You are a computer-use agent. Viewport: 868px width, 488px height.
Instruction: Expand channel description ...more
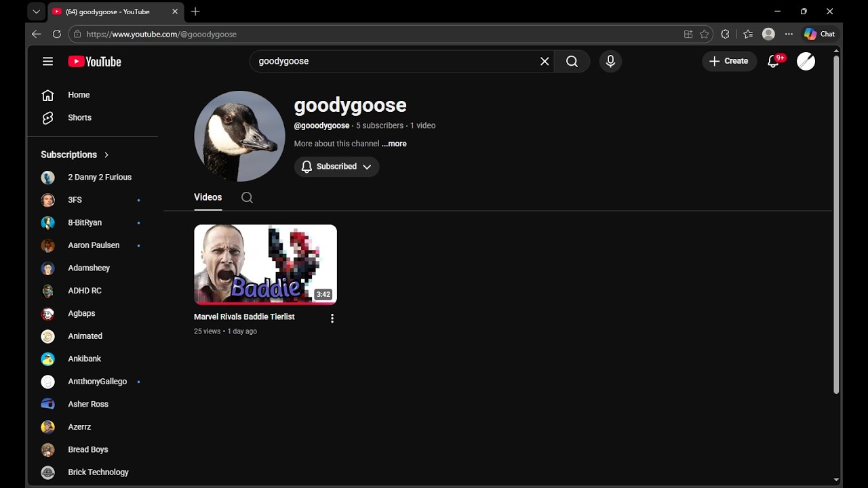point(394,144)
